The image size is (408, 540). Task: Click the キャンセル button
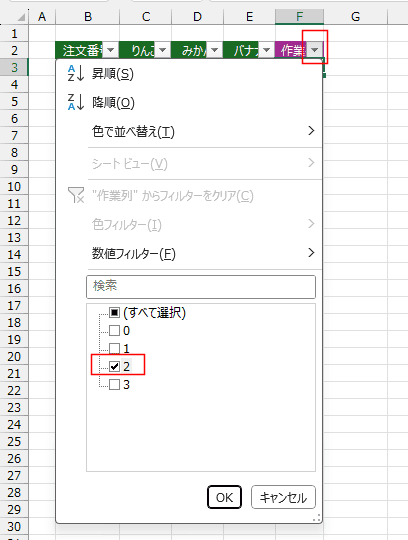coord(283,497)
